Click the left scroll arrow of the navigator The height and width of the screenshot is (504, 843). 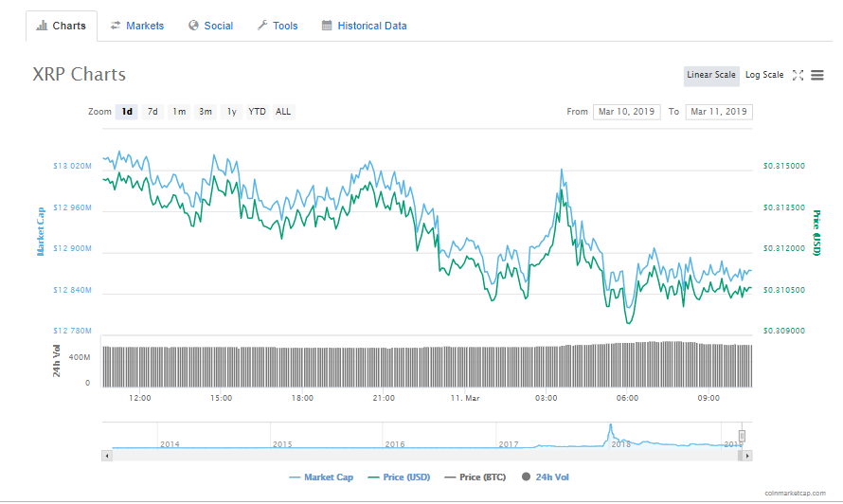coord(107,456)
